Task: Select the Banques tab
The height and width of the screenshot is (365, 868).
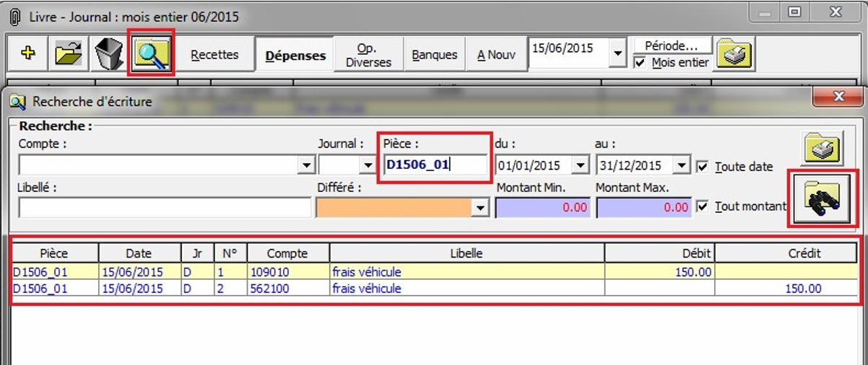Action: (x=434, y=55)
